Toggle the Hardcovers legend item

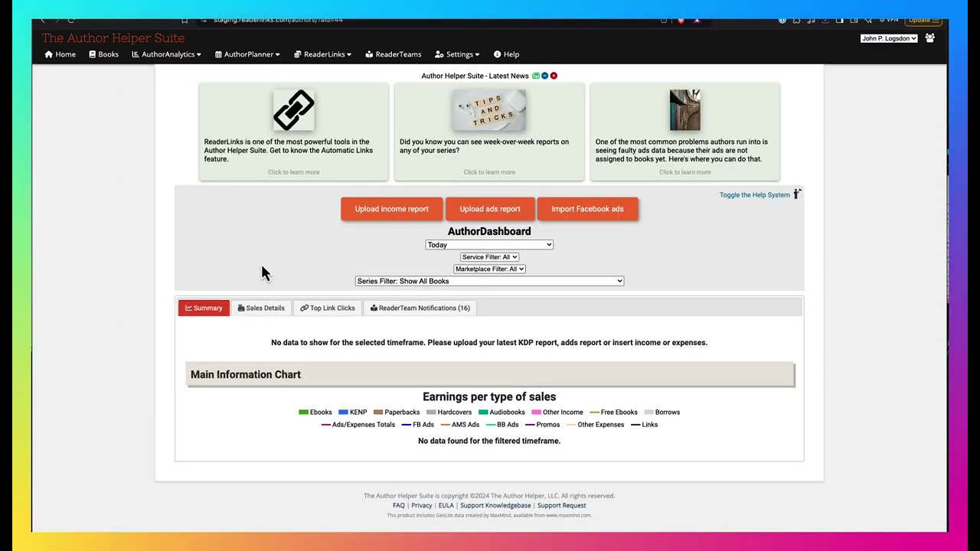pos(449,412)
